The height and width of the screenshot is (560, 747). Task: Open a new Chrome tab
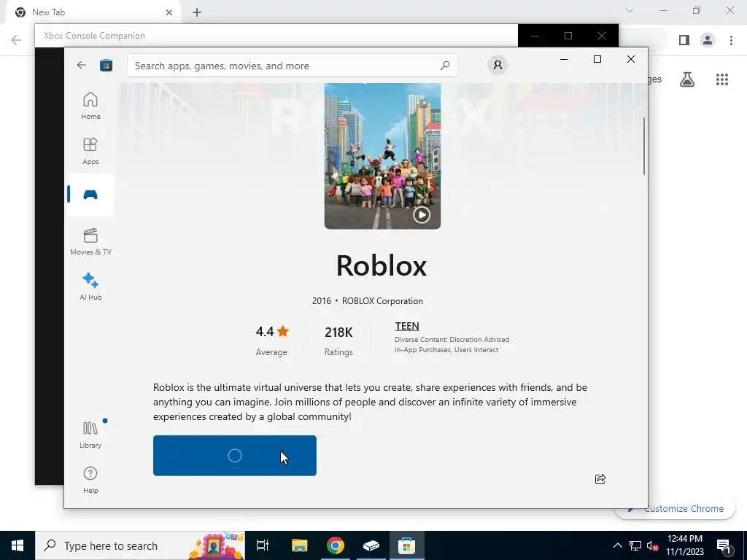[197, 12]
